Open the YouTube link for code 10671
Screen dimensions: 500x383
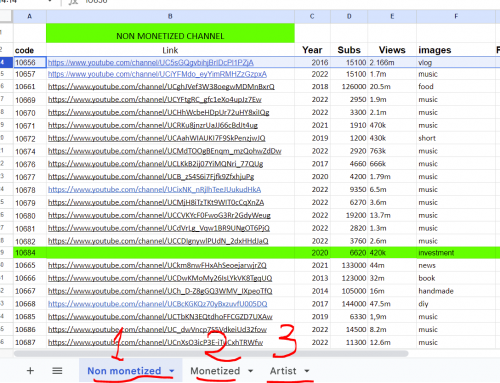click(x=153, y=125)
